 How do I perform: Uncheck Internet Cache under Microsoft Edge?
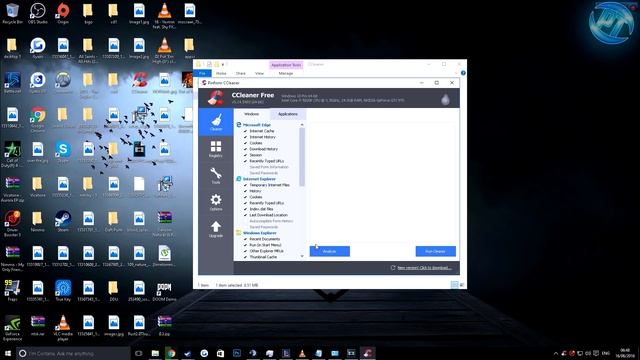point(245,131)
